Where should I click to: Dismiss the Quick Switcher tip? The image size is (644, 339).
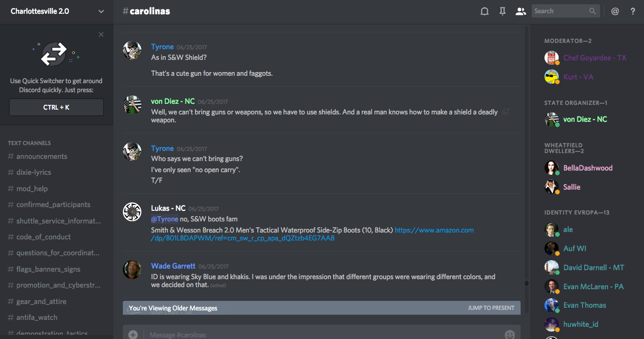tap(101, 34)
